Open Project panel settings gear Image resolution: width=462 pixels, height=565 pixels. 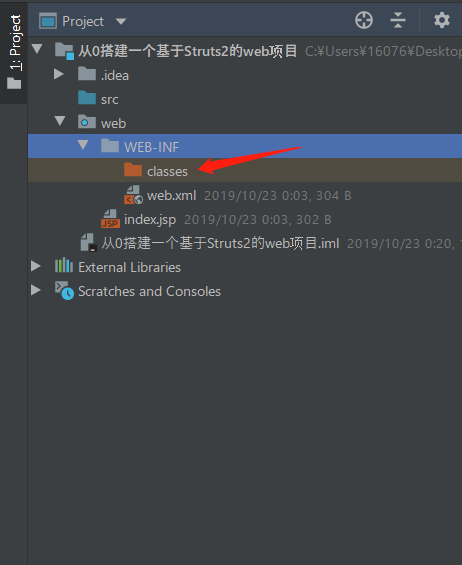click(442, 20)
